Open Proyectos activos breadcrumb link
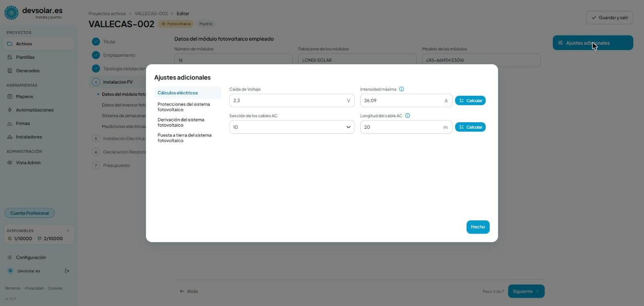 (x=107, y=14)
